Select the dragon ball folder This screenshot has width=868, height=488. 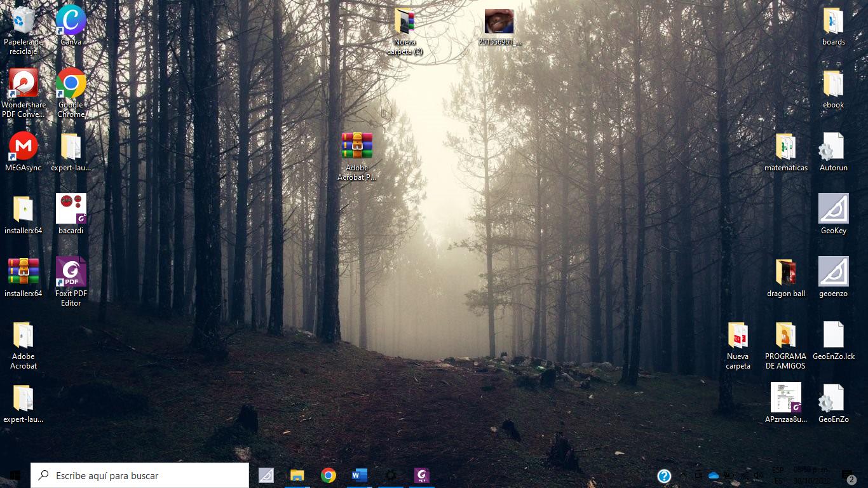(785, 273)
